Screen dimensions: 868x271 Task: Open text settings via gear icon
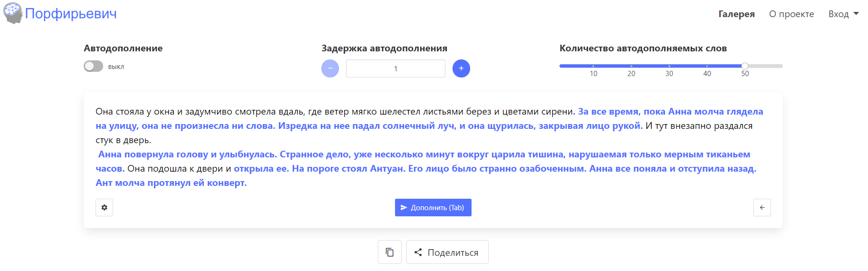pos(104,207)
